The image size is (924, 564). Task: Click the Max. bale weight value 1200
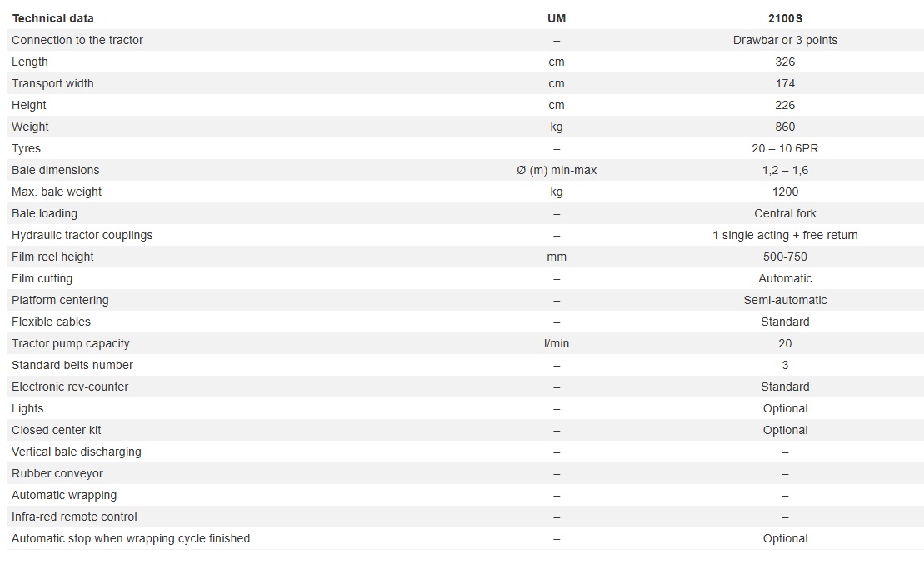click(x=785, y=192)
